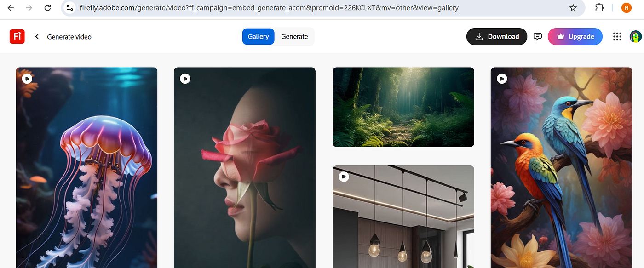Play the rose face video

point(185,79)
